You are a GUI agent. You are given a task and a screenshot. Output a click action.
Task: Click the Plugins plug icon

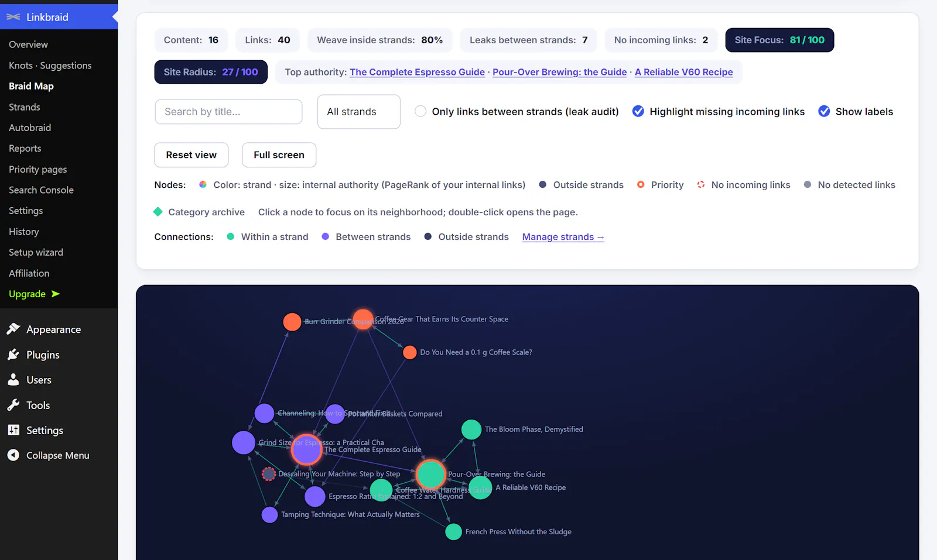click(x=13, y=354)
